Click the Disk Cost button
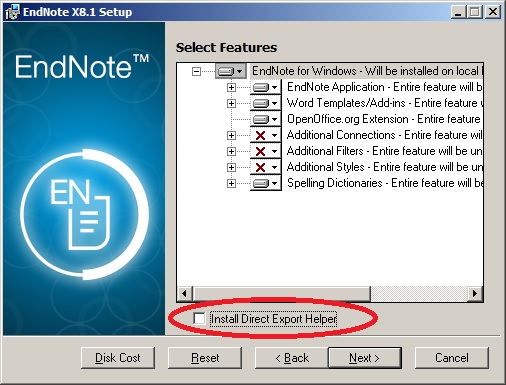The image size is (506, 385). tap(118, 358)
